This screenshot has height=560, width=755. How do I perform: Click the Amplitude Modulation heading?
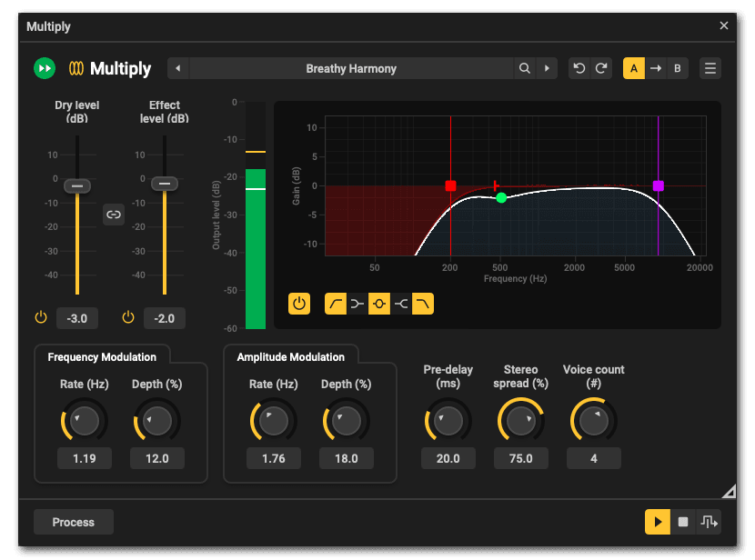[291, 357]
